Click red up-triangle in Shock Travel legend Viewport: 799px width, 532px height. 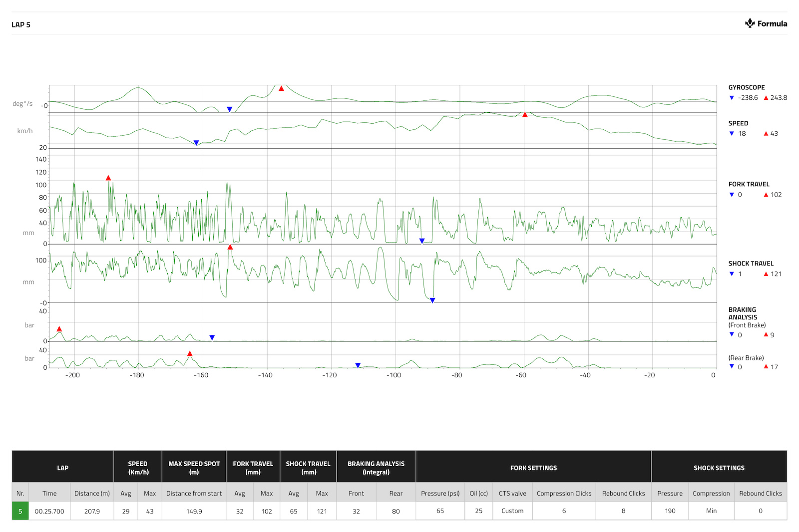(x=766, y=274)
